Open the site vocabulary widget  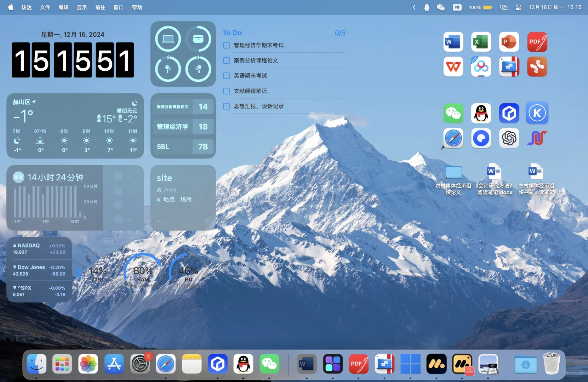(183, 197)
